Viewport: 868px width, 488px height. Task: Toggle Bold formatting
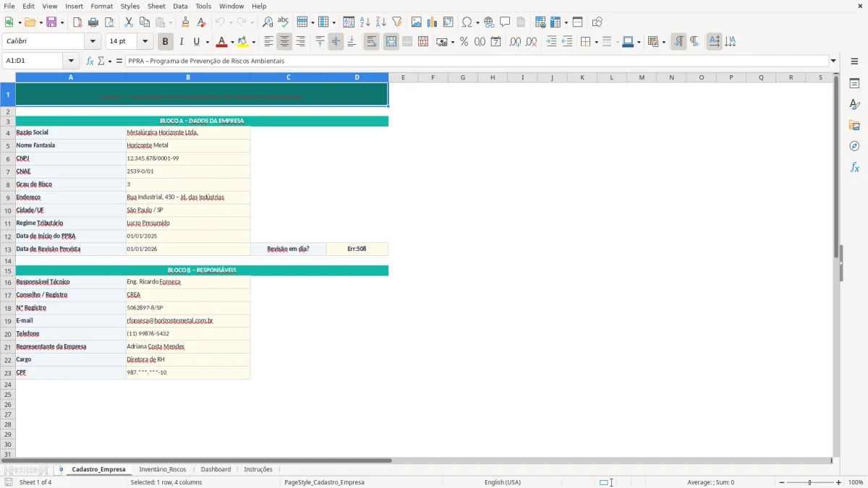165,42
